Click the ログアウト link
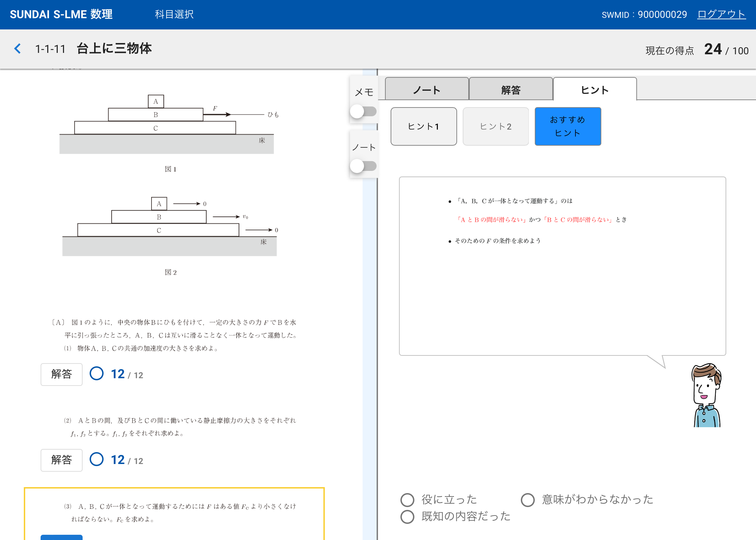756x540 pixels. (x=722, y=14)
